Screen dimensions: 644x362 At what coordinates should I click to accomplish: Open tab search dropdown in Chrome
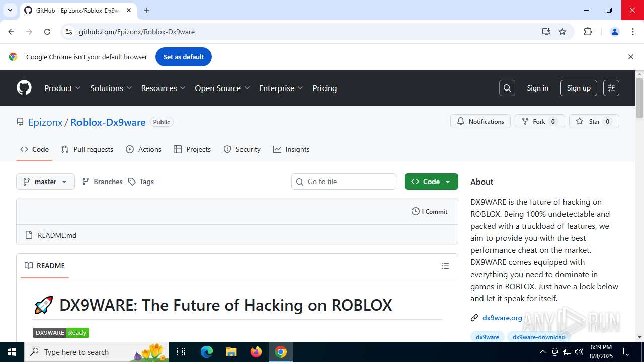click(10, 10)
